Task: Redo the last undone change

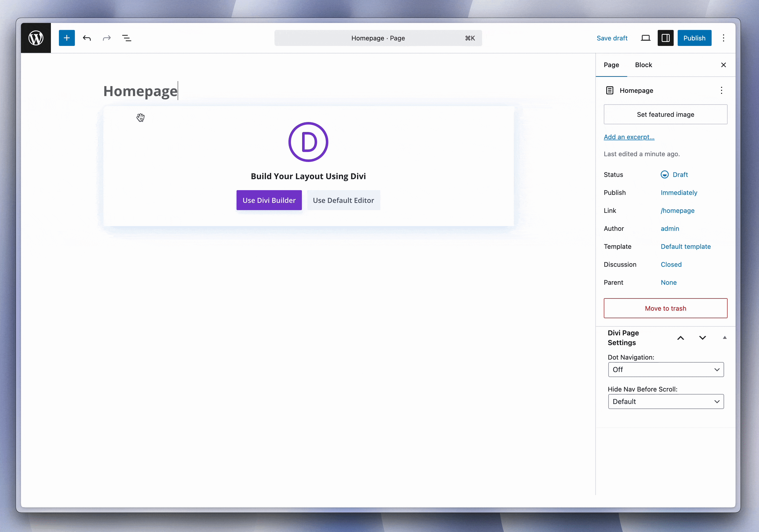Action: 107,38
